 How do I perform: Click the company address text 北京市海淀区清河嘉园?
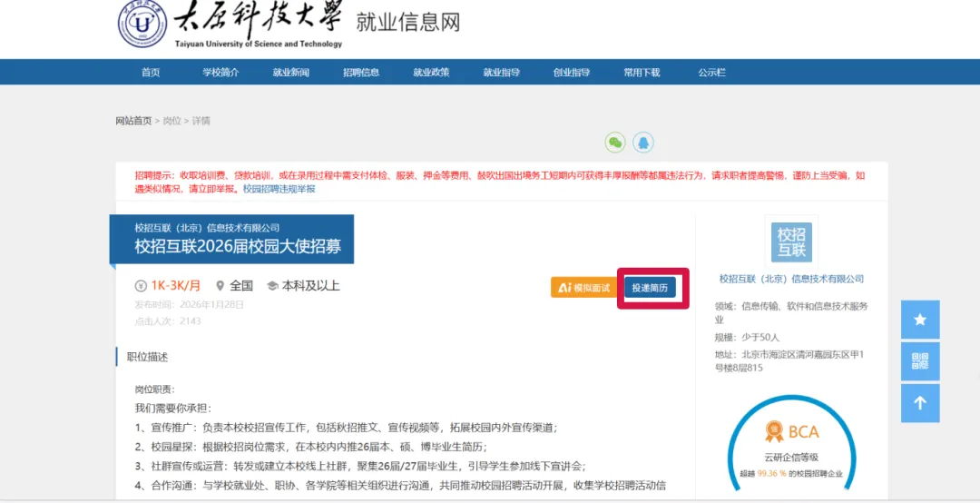pyautogui.click(x=789, y=361)
